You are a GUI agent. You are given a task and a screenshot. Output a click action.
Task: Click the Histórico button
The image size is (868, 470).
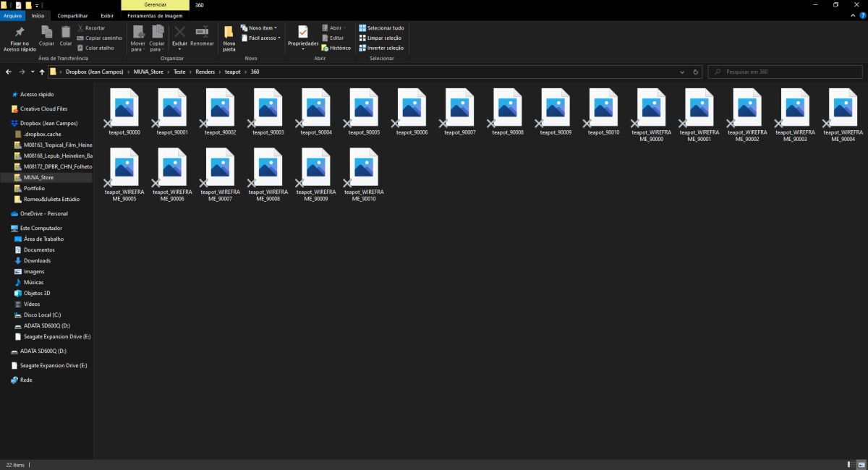click(336, 48)
